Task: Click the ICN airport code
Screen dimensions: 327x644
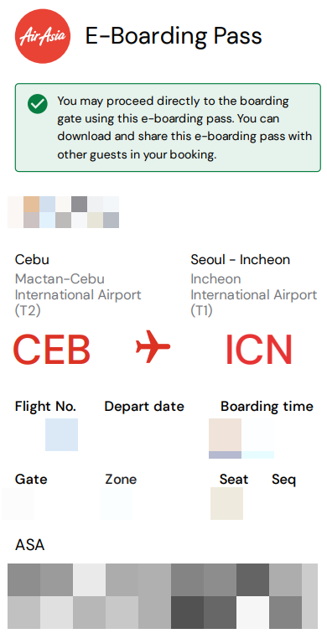Action: pos(259,350)
